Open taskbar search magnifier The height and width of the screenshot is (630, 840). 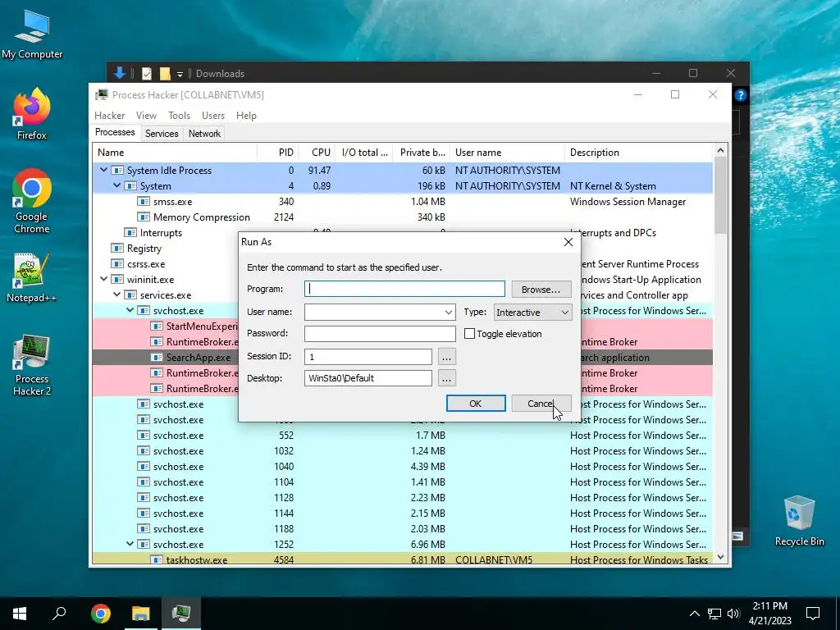pyautogui.click(x=59, y=614)
